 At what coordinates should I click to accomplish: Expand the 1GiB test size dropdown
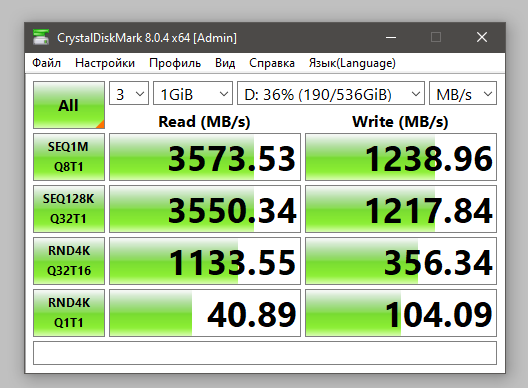193,93
